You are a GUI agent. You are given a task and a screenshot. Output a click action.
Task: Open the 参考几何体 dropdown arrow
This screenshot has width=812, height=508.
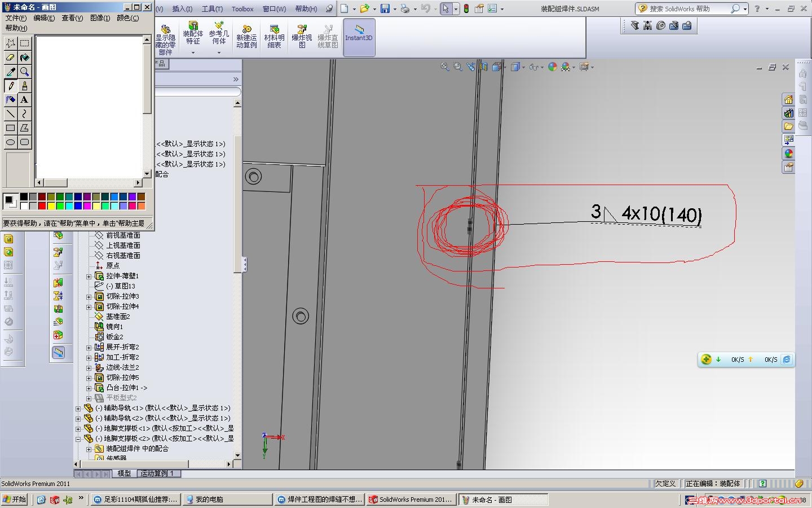pos(219,53)
